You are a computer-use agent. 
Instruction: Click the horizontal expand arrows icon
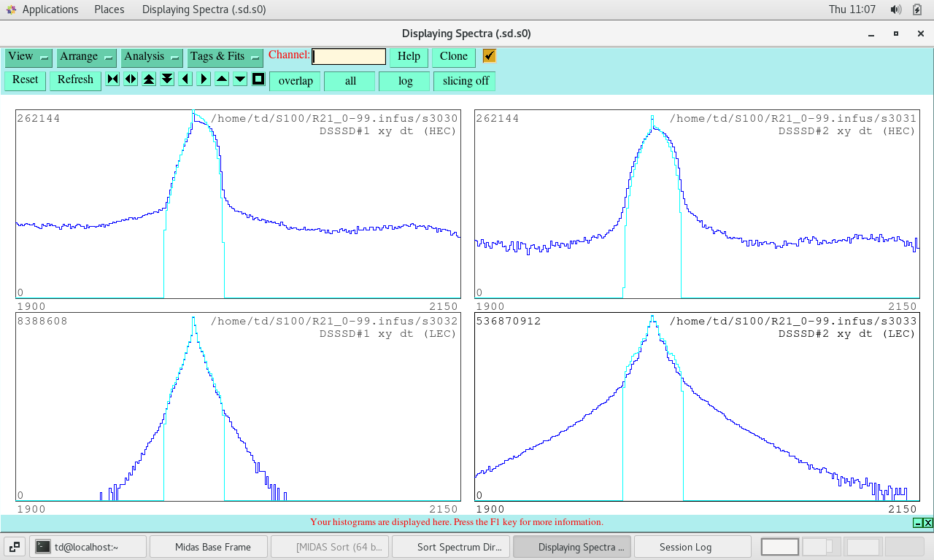coord(131,79)
